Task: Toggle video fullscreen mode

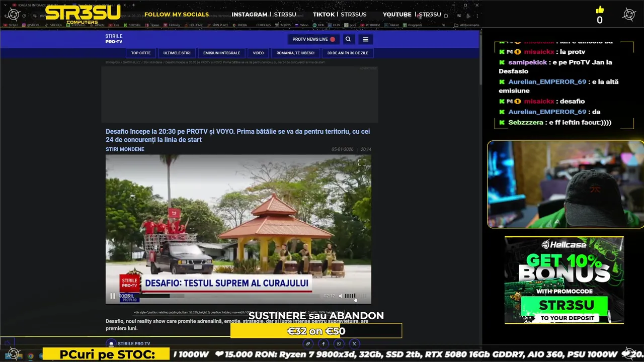Action: tap(362, 162)
